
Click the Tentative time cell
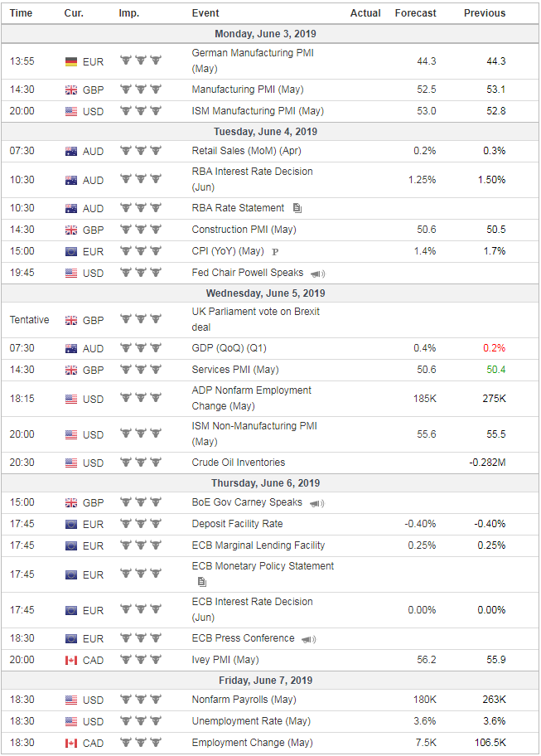click(x=29, y=320)
